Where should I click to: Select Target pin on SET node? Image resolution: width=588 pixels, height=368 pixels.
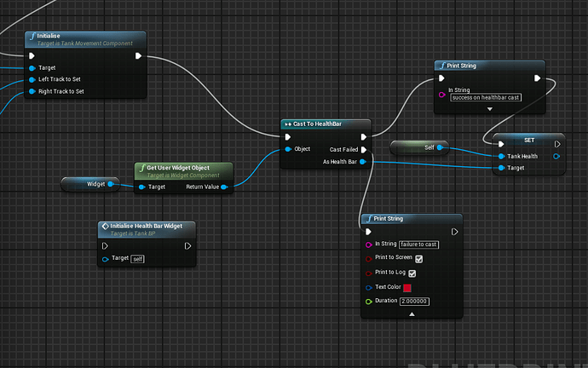501,168
